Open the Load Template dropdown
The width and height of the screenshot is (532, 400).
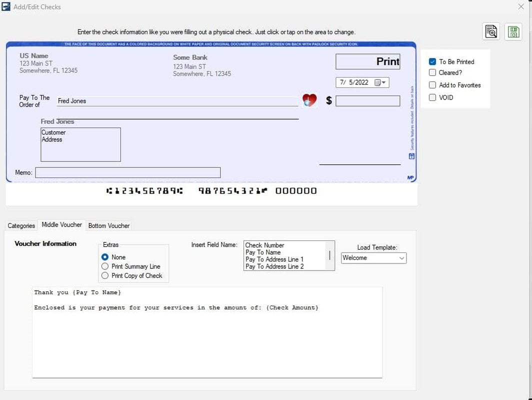tap(373, 258)
